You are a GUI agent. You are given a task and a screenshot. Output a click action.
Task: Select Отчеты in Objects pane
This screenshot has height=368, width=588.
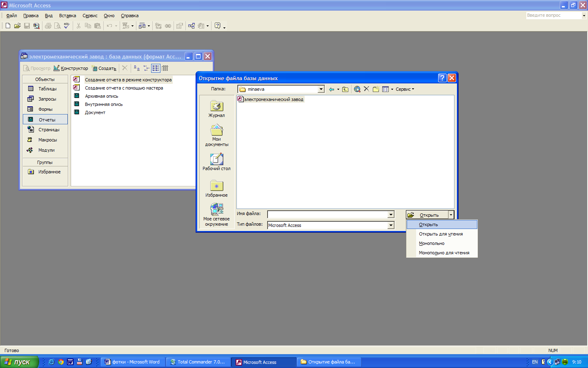[x=45, y=120]
